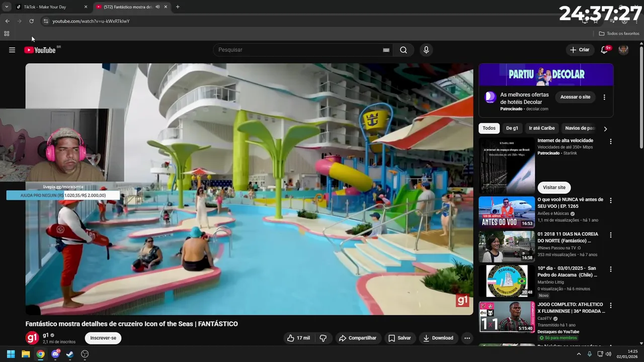This screenshot has width=644, height=362.
Task: Click the Pesquisar search field
Action: (297, 50)
